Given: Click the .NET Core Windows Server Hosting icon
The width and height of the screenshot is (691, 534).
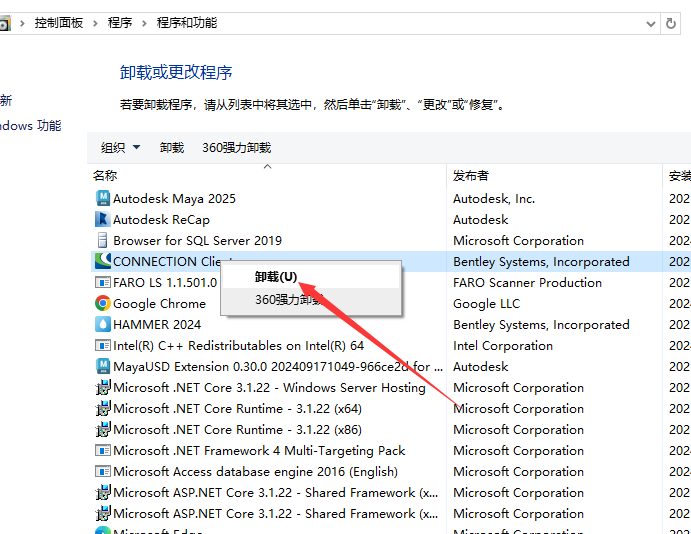Looking at the screenshot, I should pyautogui.click(x=103, y=387).
